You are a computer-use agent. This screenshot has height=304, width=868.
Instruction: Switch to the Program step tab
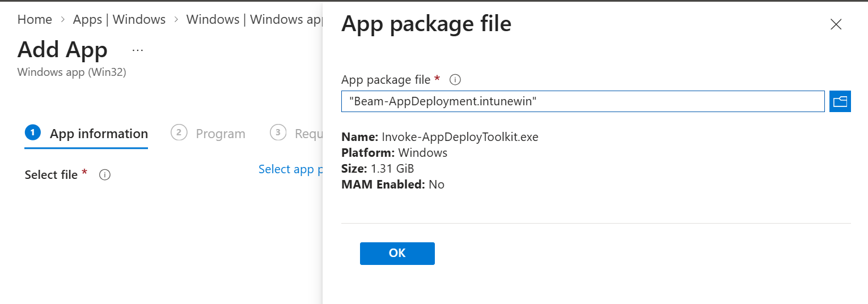(x=208, y=134)
